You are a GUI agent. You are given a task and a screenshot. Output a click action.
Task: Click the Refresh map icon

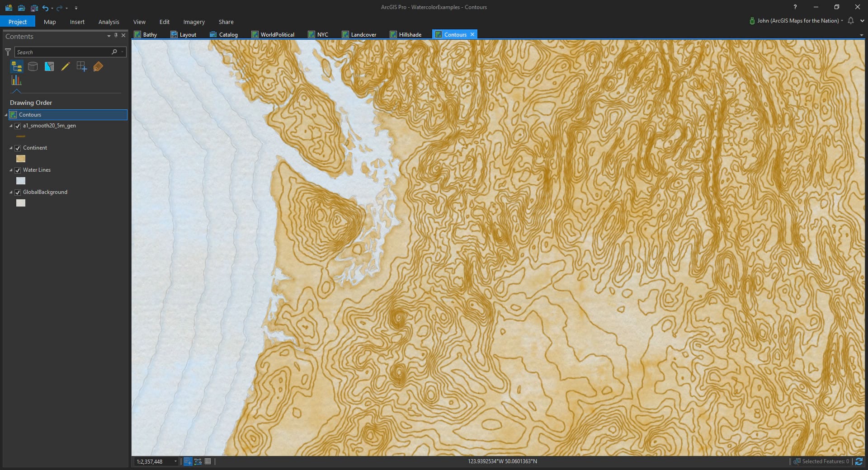click(x=859, y=461)
